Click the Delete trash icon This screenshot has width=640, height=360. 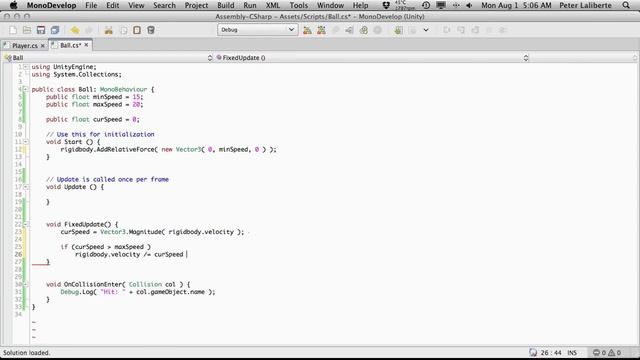(x=151, y=30)
